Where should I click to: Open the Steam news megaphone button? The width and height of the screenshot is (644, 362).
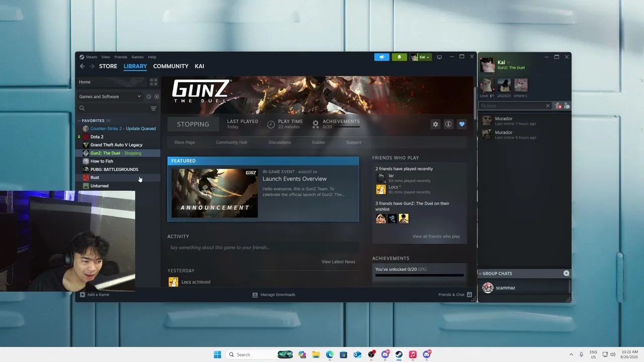tap(382, 57)
